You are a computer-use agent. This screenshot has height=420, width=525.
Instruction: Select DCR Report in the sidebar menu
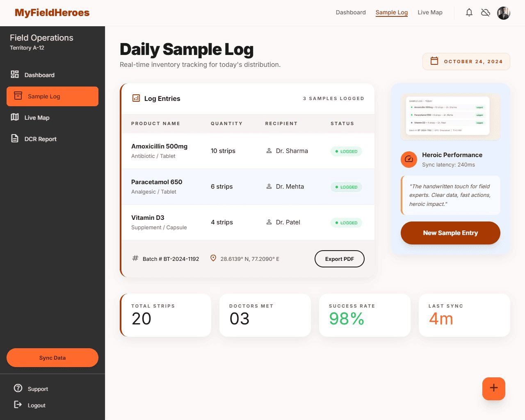pos(52,139)
